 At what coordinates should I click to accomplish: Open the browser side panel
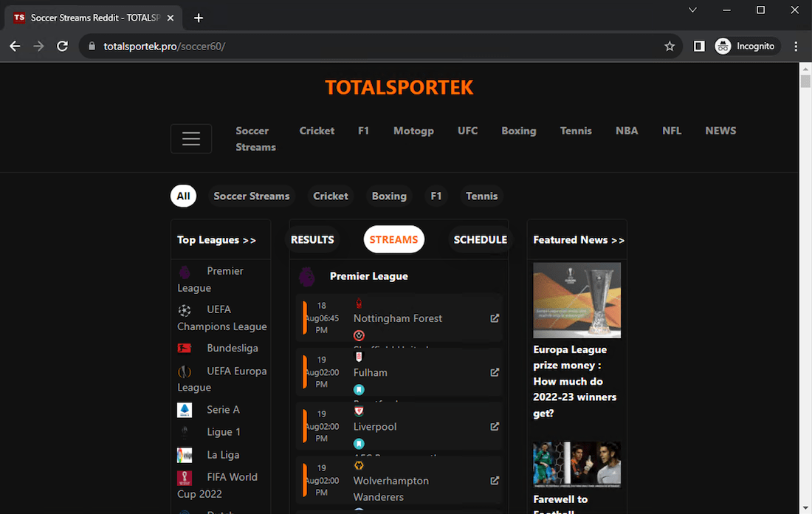(699, 46)
